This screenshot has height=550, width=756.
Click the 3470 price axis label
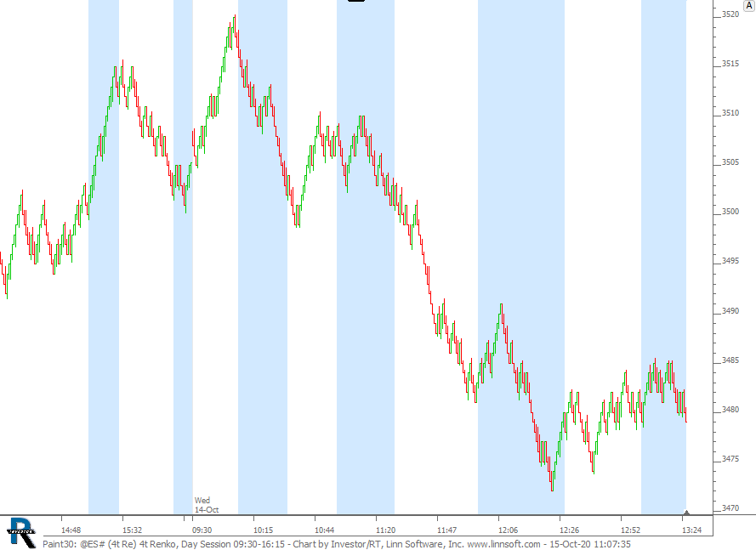click(730, 508)
